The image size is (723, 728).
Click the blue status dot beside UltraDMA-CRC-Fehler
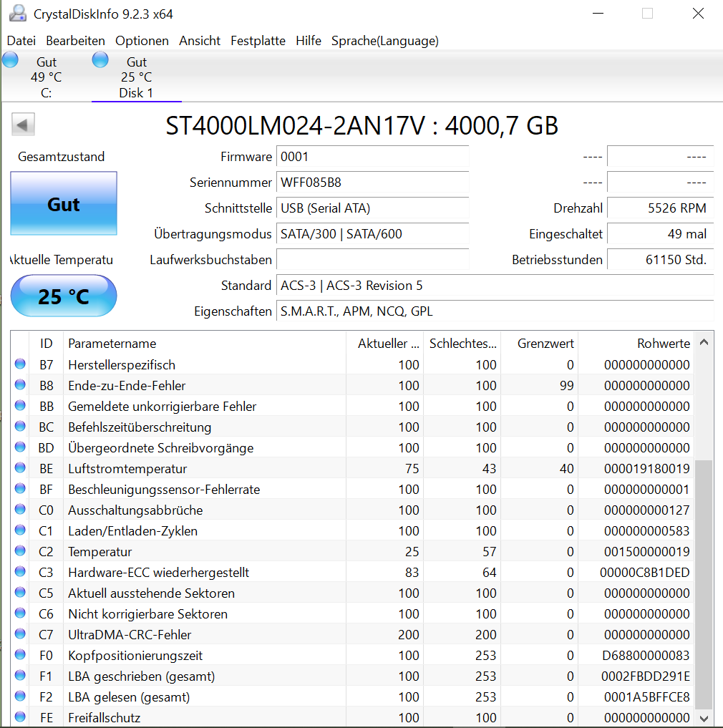pos(21,634)
